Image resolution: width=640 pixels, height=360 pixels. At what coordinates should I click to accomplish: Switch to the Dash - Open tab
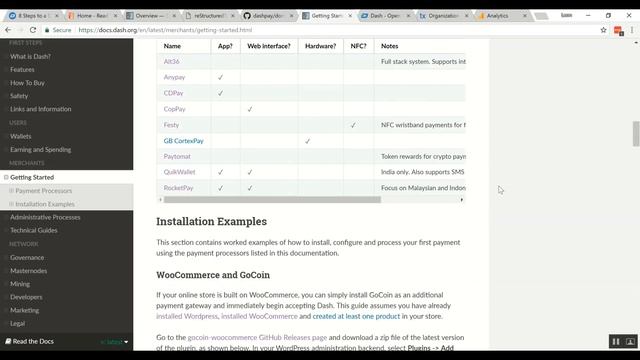pyautogui.click(x=385, y=16)
